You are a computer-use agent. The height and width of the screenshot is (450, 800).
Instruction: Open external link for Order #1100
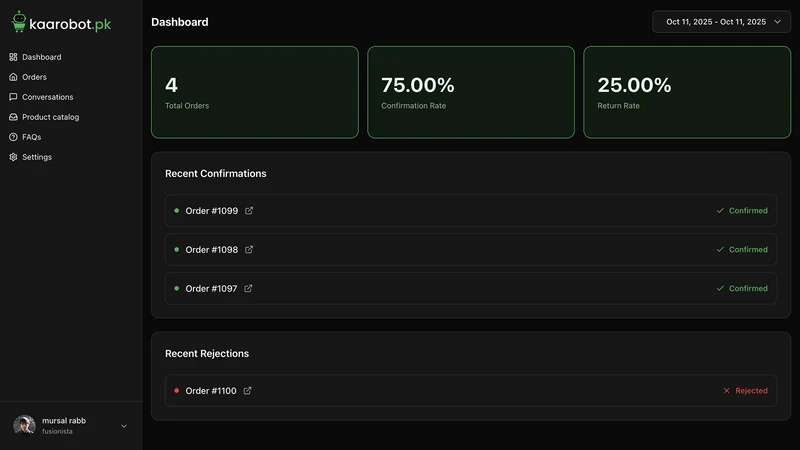pyautogui.click(x=247, y=390)
